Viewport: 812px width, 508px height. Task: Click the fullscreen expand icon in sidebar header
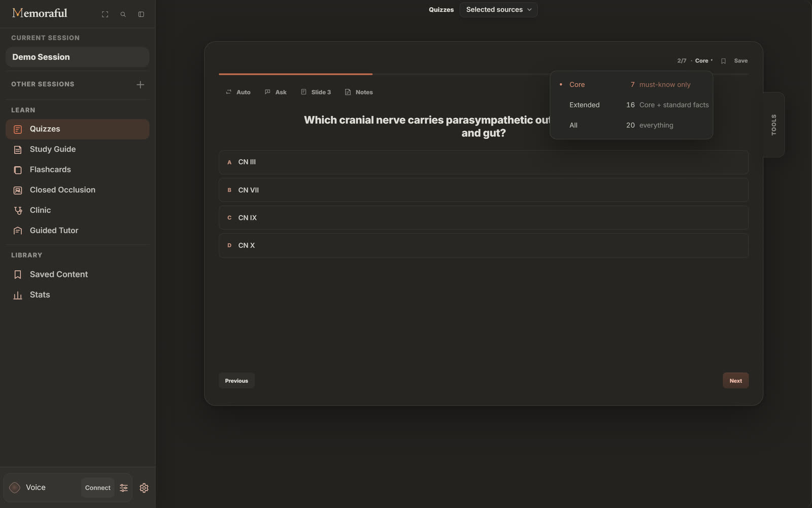(x=105, y=14)
